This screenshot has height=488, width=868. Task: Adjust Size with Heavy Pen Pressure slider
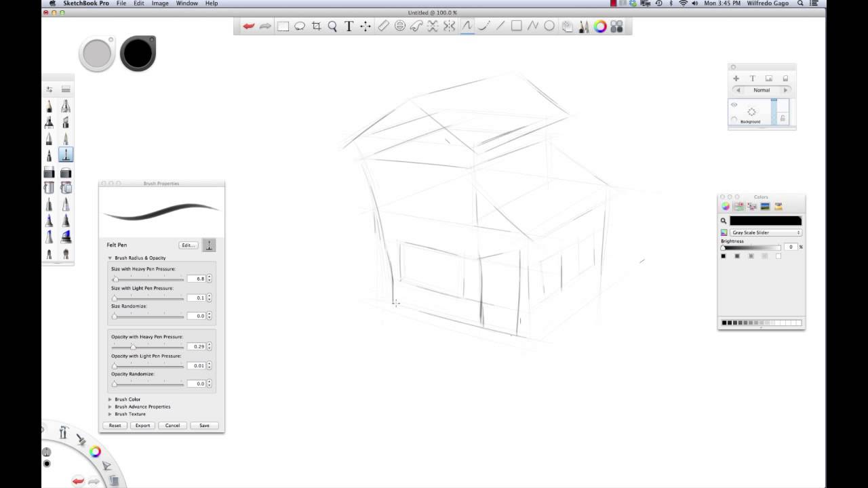pyautogui.click(x=148, y=279)
